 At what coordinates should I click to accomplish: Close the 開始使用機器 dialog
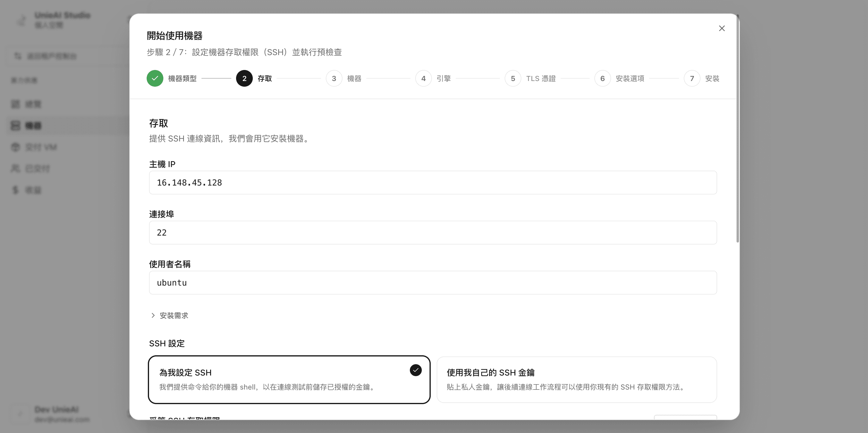721,28
